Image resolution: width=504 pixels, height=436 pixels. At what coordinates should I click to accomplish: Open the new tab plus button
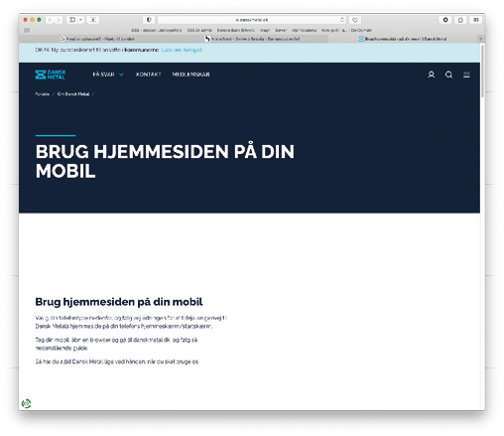[480, 39]
